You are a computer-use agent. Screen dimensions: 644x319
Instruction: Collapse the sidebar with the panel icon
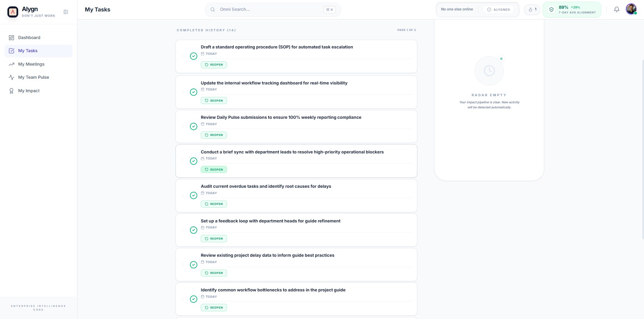click(66, 12)
